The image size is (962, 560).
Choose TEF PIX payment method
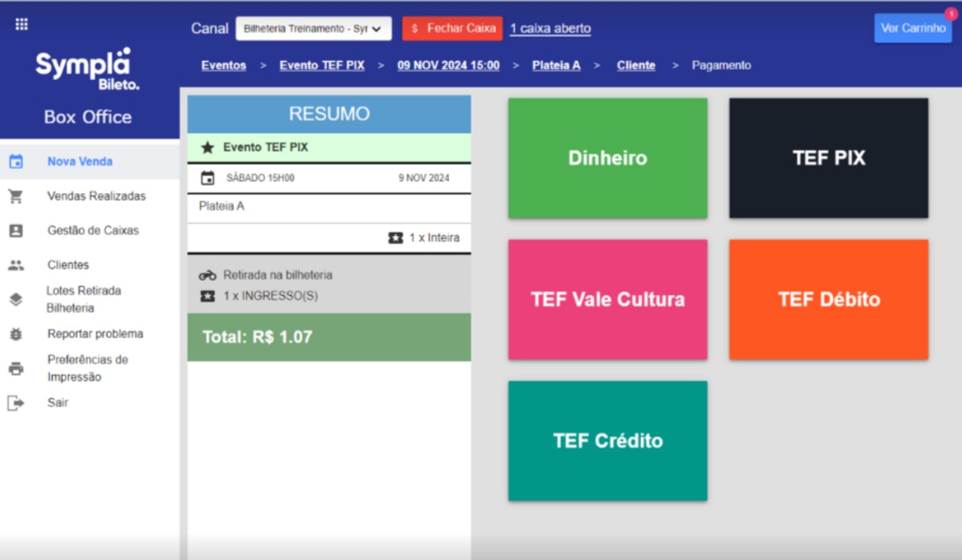[x=829, y=158]
